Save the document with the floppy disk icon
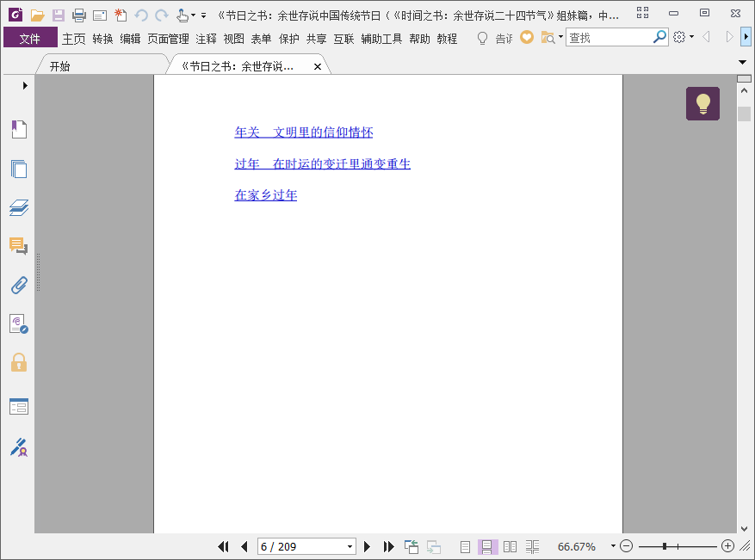The image size is (755, 560). point(59,15)
